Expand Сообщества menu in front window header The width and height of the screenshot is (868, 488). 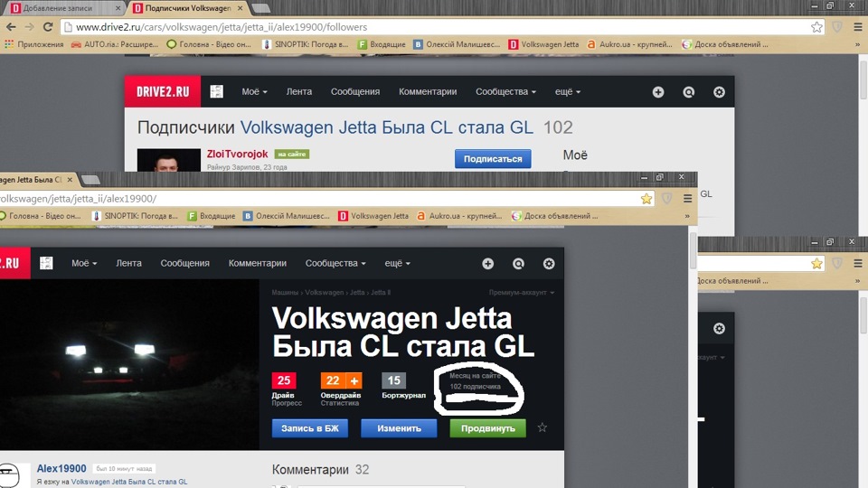(335, 263)
